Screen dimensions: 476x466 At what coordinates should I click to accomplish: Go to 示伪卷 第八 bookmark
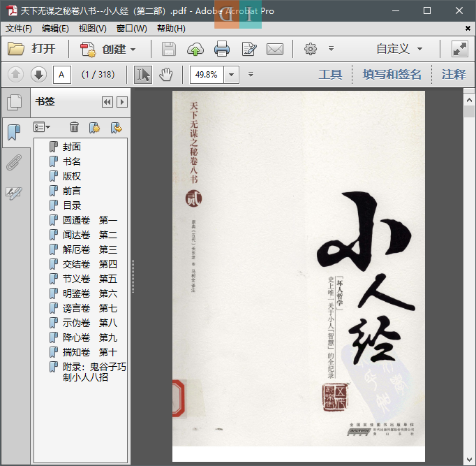[x=90, y=323]
